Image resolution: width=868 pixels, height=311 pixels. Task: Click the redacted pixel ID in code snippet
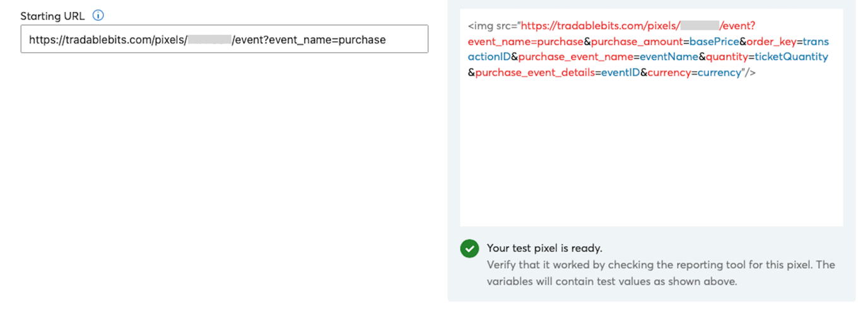tap(700, 26)
